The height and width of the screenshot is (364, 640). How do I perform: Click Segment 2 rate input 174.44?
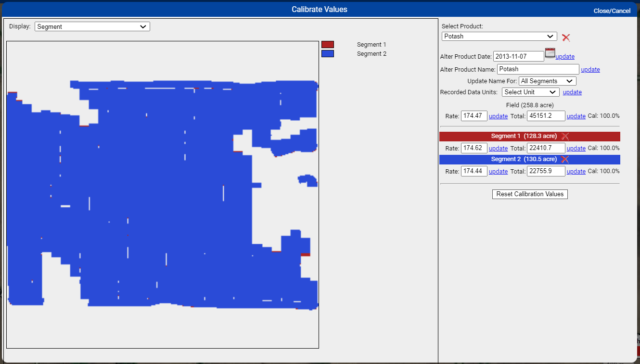tap(474, 171)
